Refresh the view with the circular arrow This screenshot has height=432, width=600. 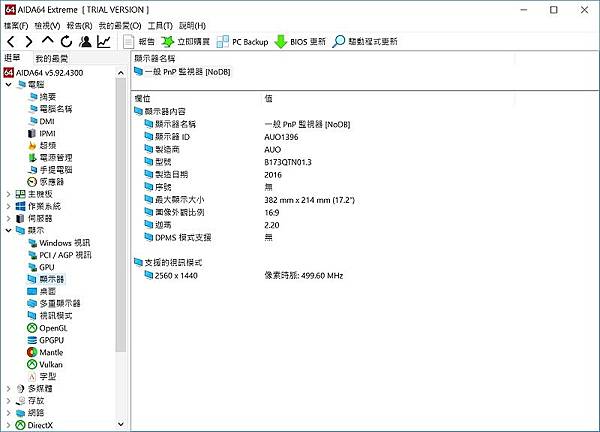tap(66, 41)
